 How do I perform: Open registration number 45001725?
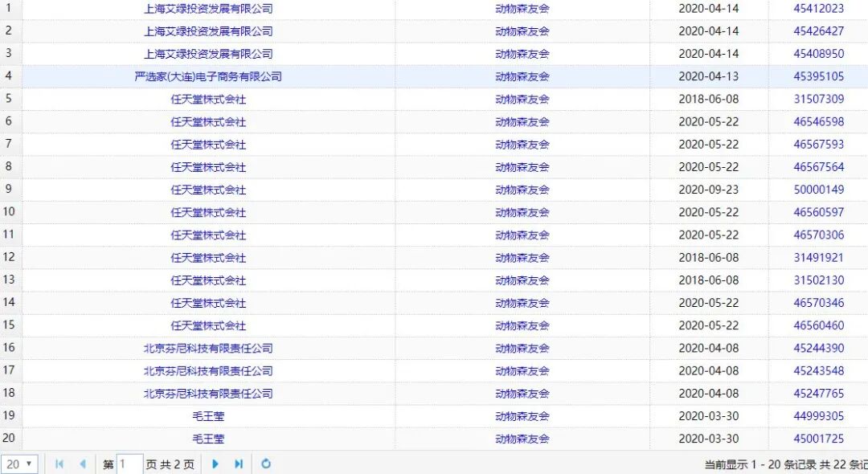pyautogui.click(x=819, y=439)
